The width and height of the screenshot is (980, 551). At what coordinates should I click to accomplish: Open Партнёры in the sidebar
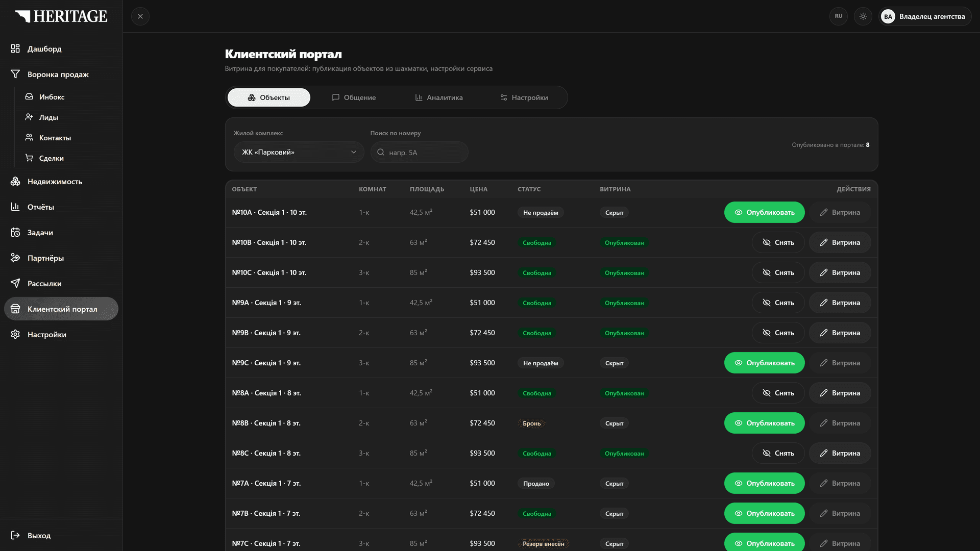click(61, 258)
